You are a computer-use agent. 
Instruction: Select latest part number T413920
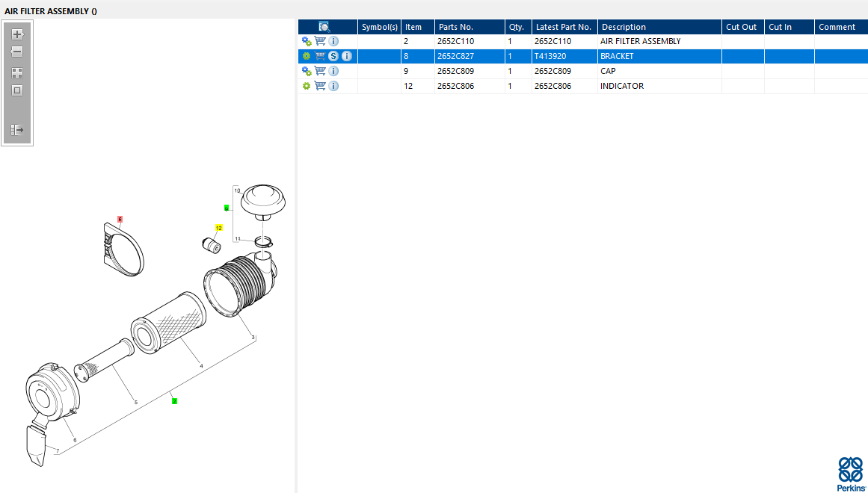click(550, 56)
